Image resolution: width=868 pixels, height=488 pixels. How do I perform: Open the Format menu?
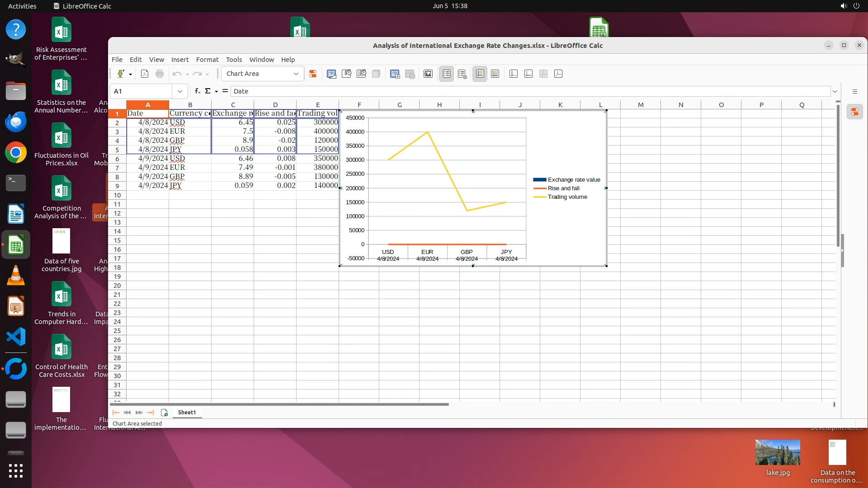(207, 59)
